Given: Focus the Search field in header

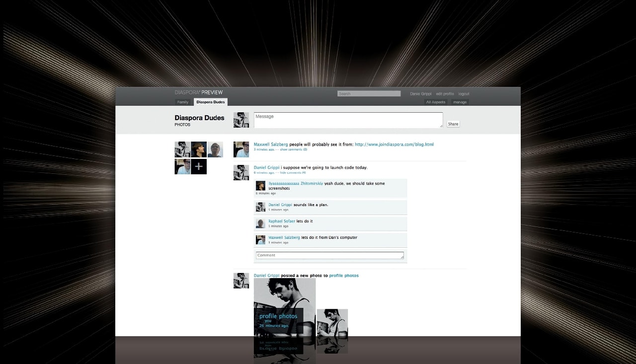Looking at the screenshot, I should pos(369,94).
